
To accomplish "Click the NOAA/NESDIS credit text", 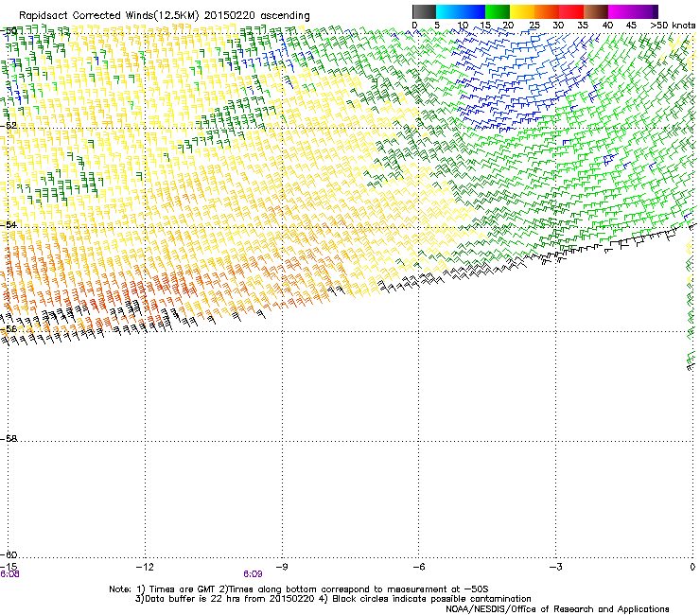I will (557, 609).
